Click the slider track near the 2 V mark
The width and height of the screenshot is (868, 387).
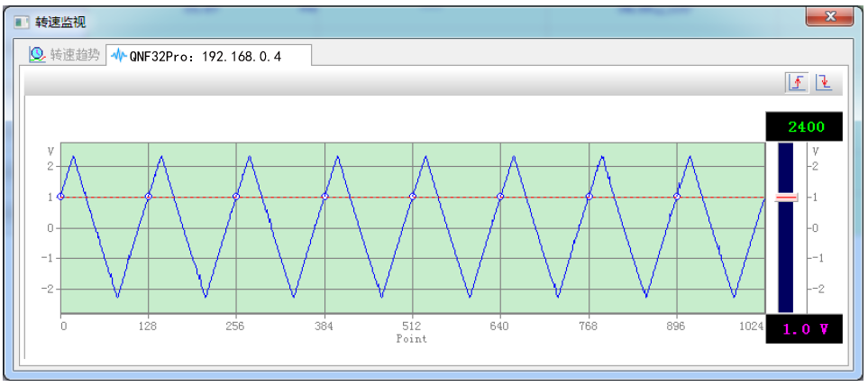point(786,166)
